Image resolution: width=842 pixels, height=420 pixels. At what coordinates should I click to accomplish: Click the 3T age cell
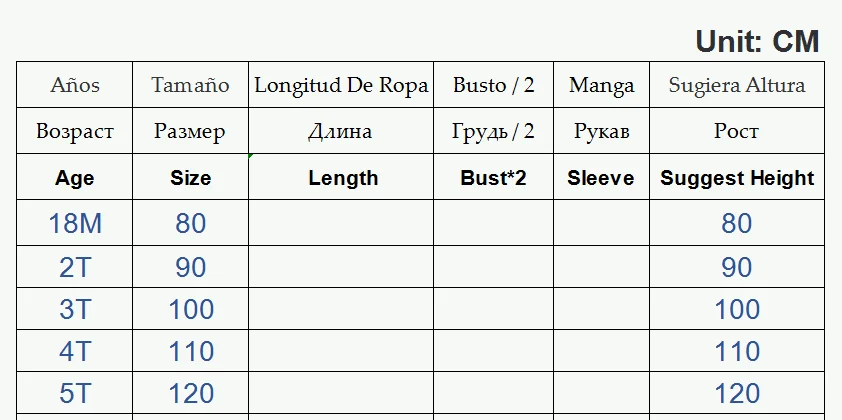click(x=75, y=309)
